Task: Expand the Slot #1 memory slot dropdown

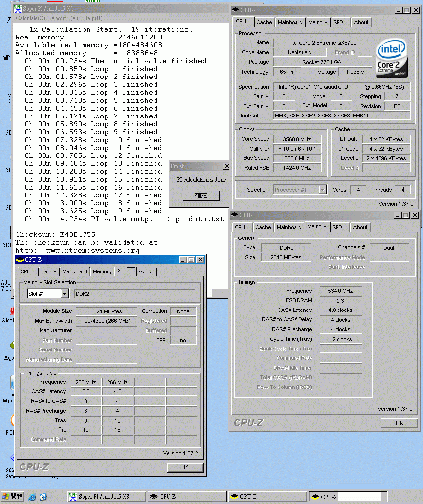Action: click(x=64, y=294)
